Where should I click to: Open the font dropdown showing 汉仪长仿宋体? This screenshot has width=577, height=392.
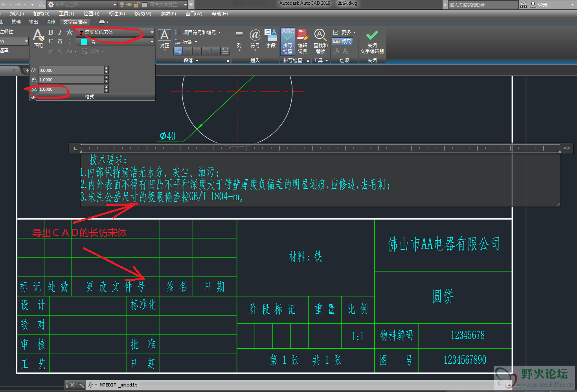point(115,32)
